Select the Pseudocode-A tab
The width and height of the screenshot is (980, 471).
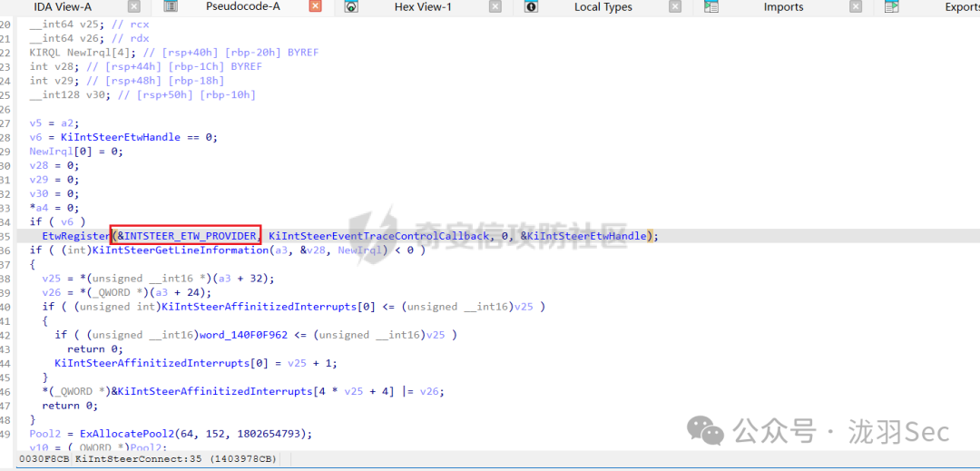point(242,7)
